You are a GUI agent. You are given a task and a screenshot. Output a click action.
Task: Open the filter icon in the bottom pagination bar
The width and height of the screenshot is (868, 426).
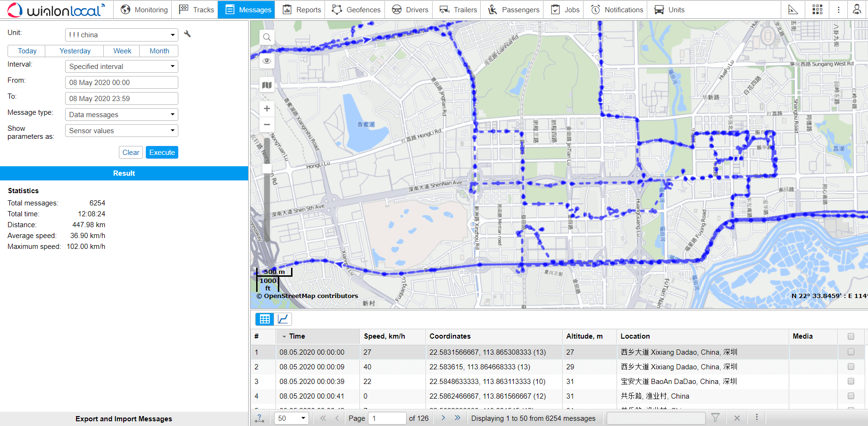coord(716,418)
